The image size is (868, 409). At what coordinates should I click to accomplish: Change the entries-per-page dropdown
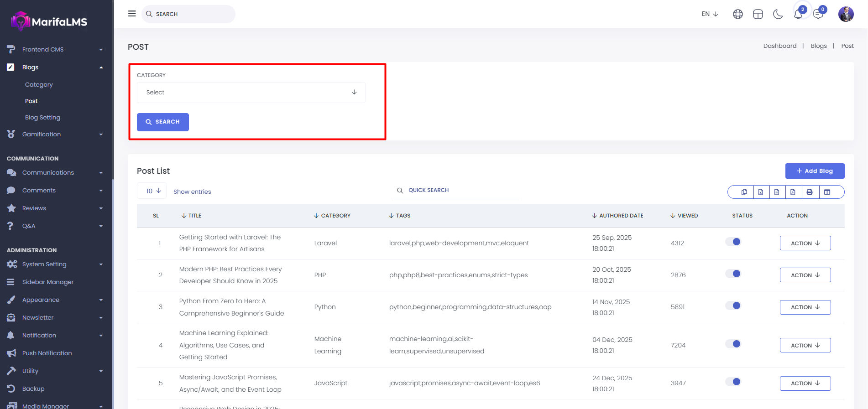pos(152,191)
